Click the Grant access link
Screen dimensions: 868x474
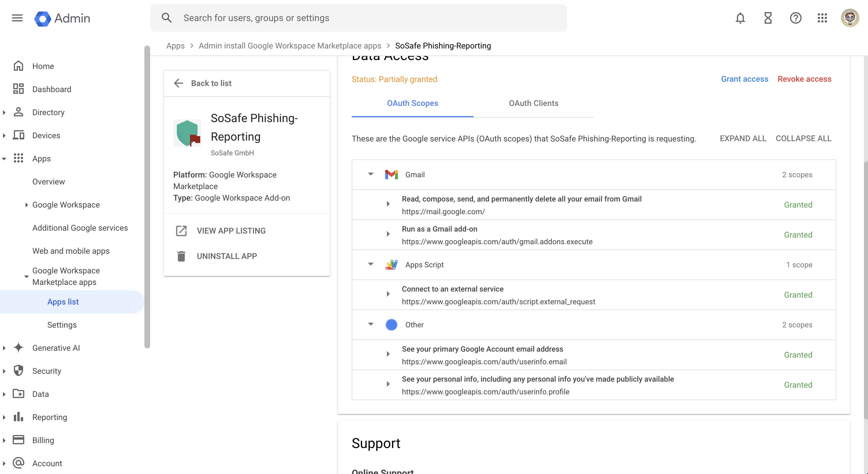tap(744, 79)
